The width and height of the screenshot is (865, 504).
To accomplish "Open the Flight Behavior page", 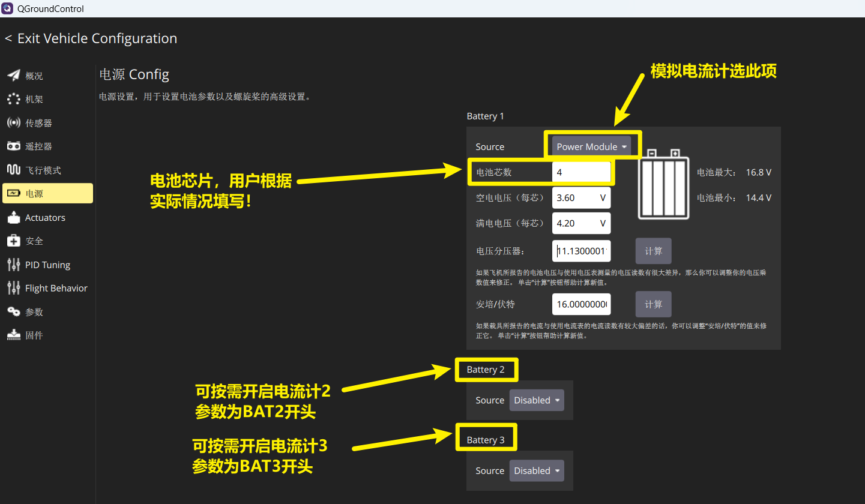I will (47, 288).
